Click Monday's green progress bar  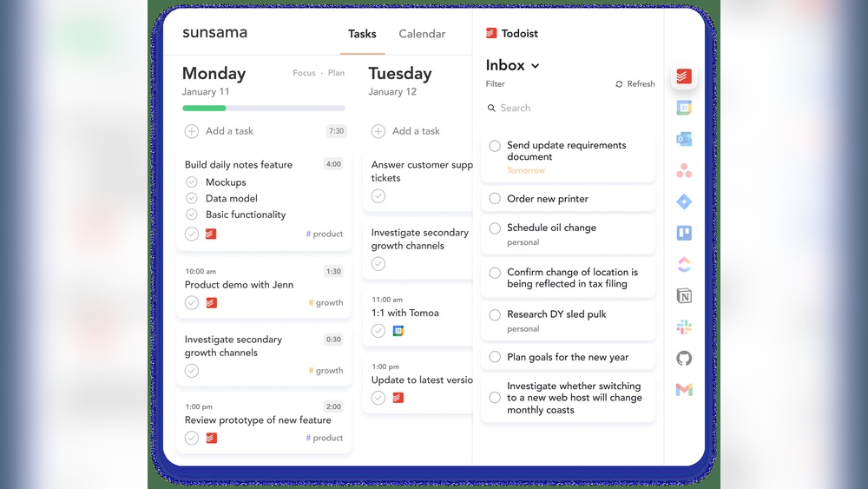204,108
